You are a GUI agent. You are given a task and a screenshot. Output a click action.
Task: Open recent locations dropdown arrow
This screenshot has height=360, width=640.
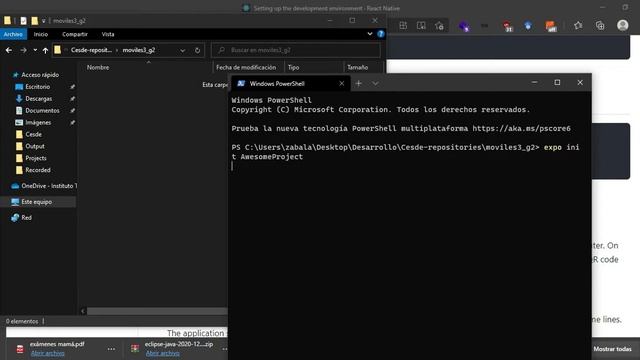coord(35,50)
